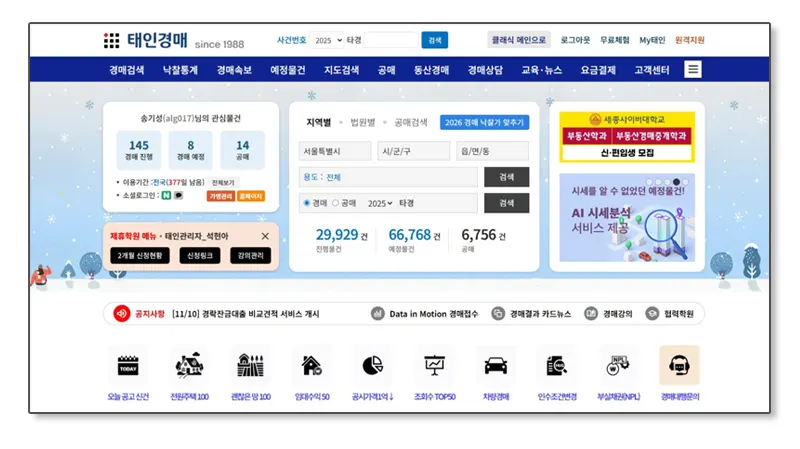Viewport: 800px width, 449px height.
Task: Select the 공시가격1억 pie chart icon
Action: click(373, 366)
